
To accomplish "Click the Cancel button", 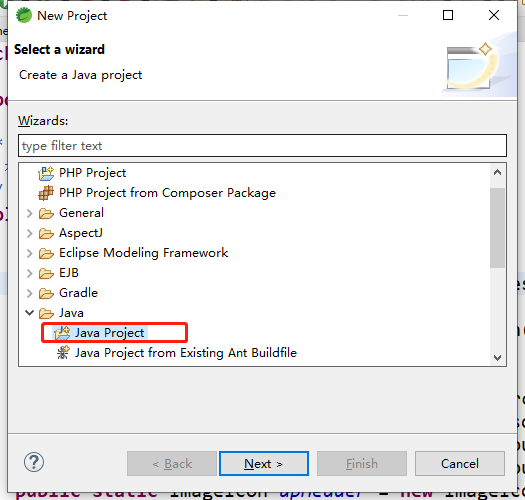I will point(460,463).
